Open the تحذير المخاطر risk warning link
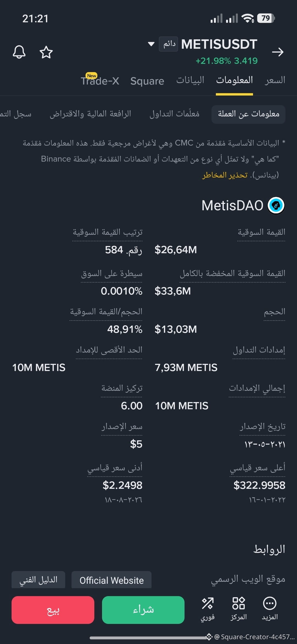The image size is (297, 644). (x=225, y=175)
